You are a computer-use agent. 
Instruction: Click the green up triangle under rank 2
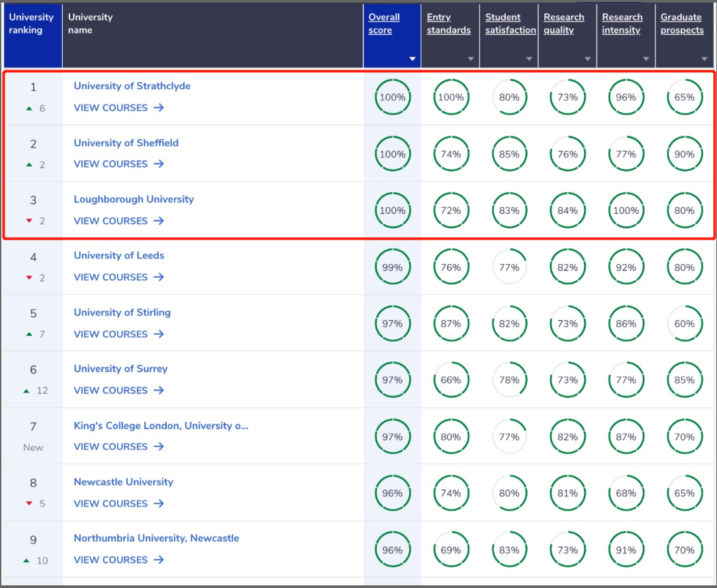29,165
